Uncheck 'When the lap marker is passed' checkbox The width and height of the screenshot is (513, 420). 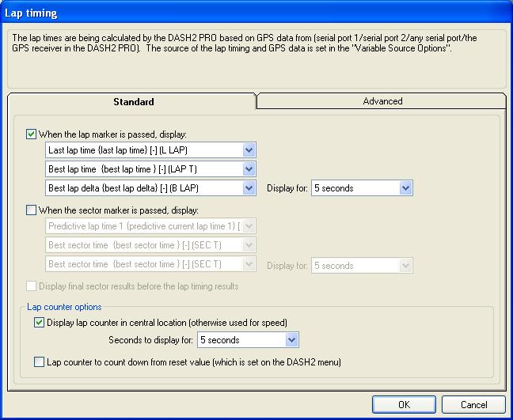[32, 134]
